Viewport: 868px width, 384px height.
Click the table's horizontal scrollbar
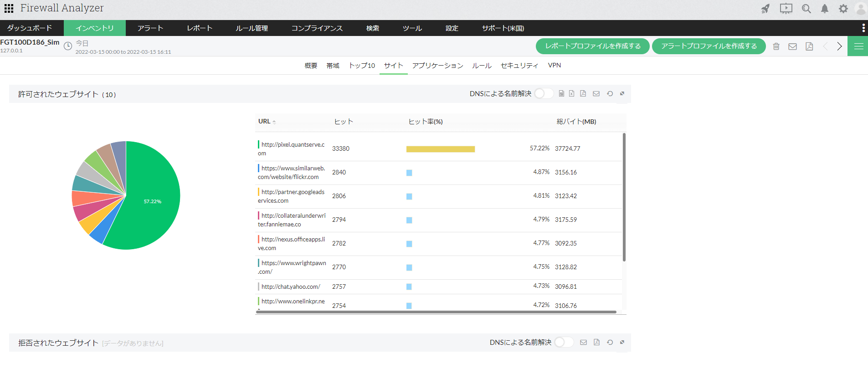coord(436,312)
